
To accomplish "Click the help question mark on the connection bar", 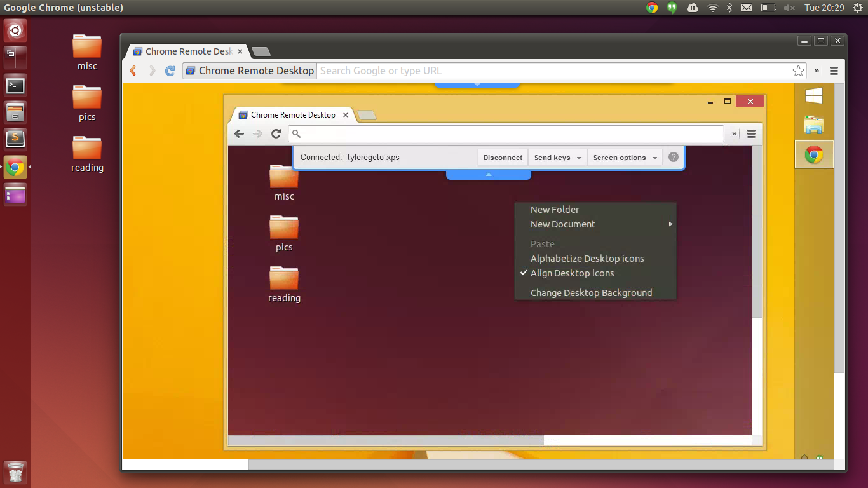I will pyautogui.click(x=674, y=158).
